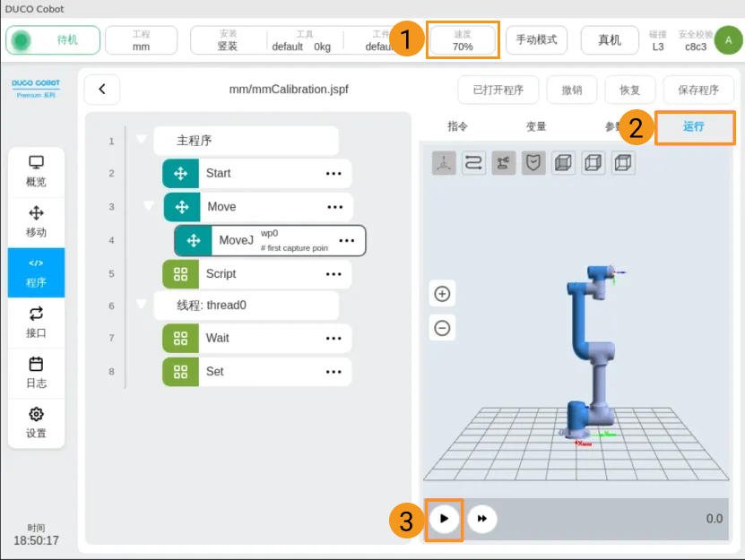The height and width of the screenshot is (560, 745).
Task: Select the Set node label
Action: (215, 372)
